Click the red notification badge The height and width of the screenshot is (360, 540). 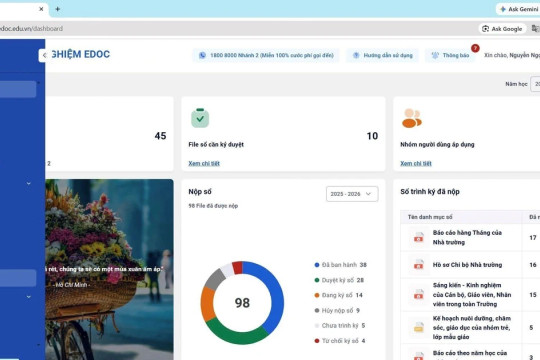tap(475, 48)
